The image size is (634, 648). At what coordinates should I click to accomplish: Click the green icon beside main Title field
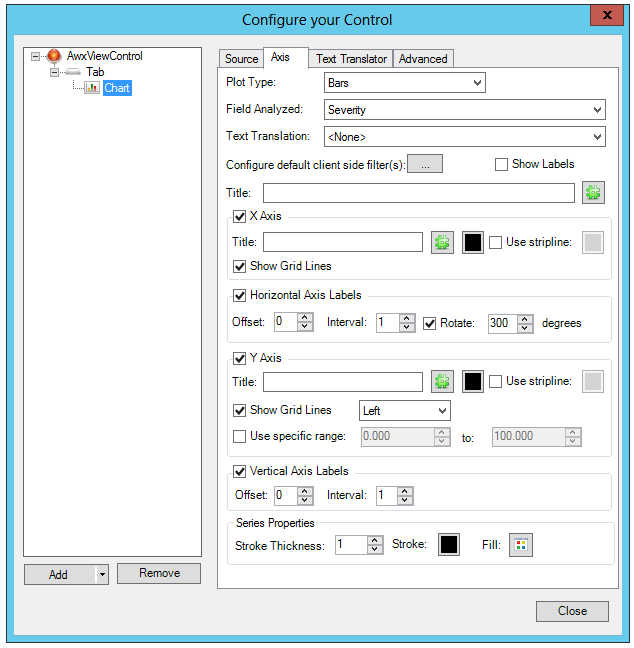pyautogui.click(x=594, y=193)
